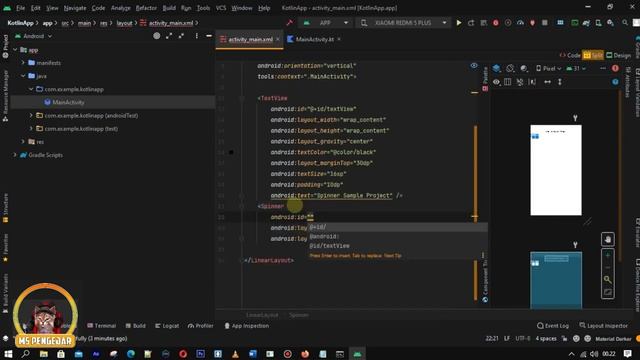This screenshot has height=360, width=640.
Task: Expand the res folder
Action: (23, 142)
